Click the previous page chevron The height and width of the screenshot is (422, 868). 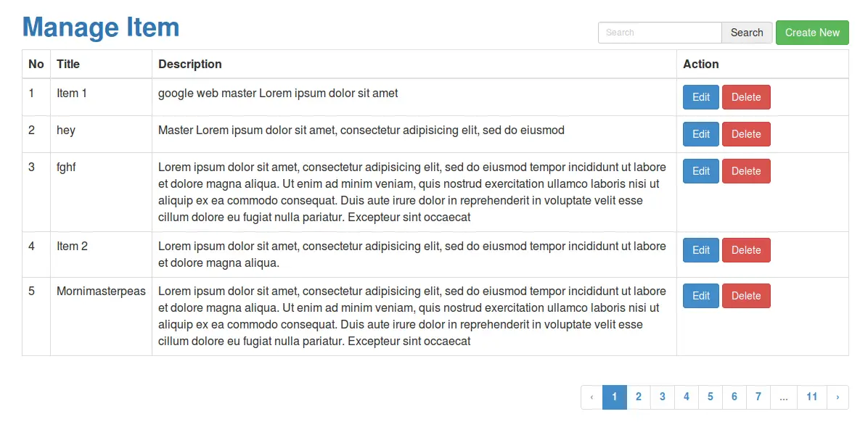591,397
